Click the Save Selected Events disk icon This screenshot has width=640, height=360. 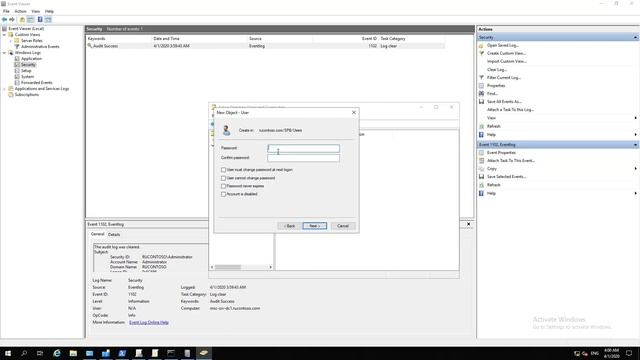481,177
